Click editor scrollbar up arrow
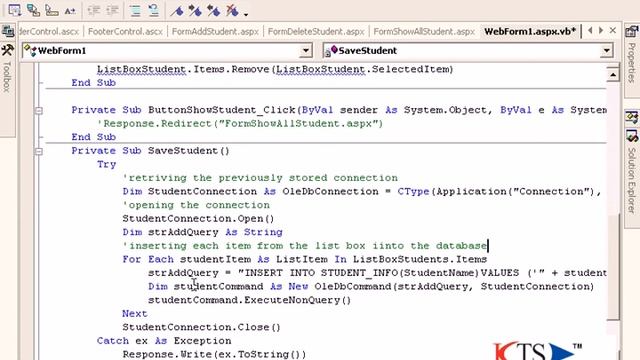The image size is (640, 360). (613, 75)
